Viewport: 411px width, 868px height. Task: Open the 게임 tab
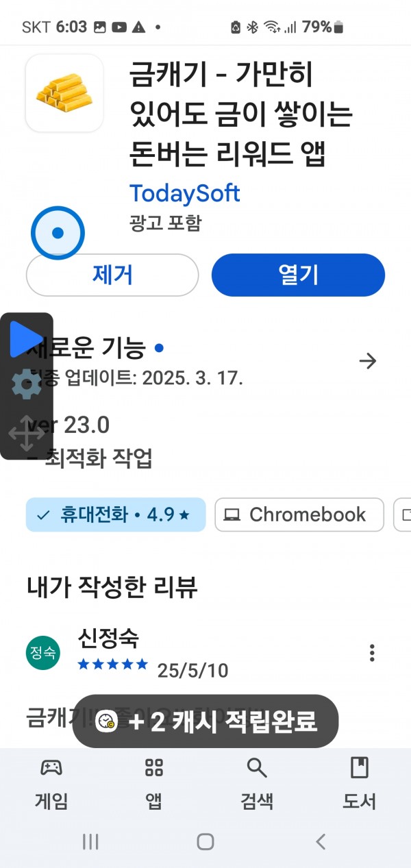(51, 784)
